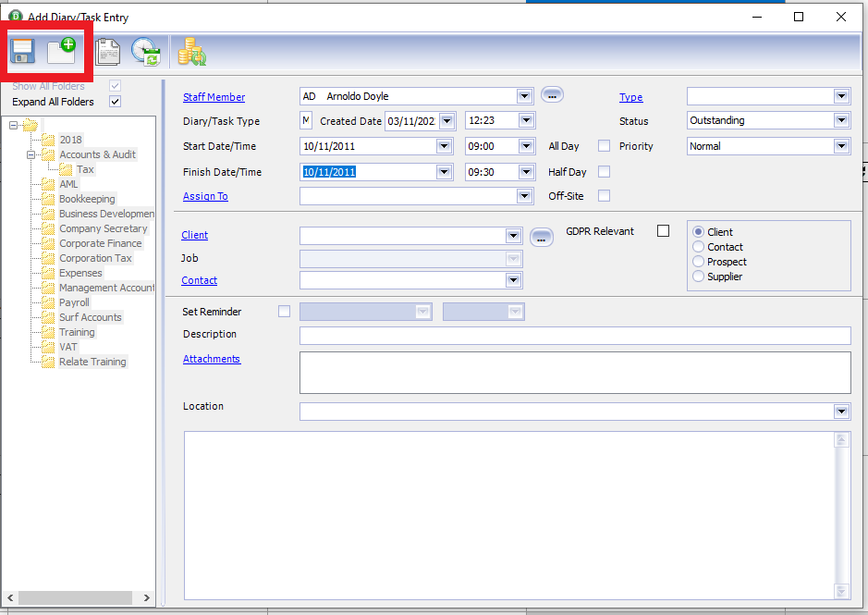Click folder tree scrollbar right arrow
Image resolution: width=868 pixels, height=615 pixels.
coord(147,597)
